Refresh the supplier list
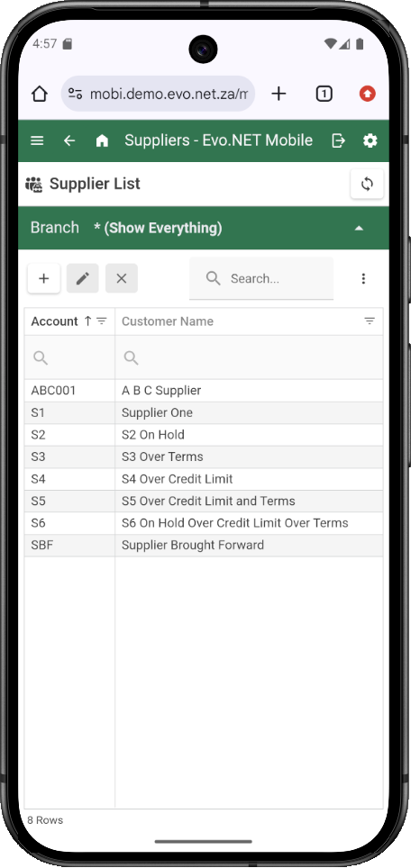411x868 pixels. point(367,184)
